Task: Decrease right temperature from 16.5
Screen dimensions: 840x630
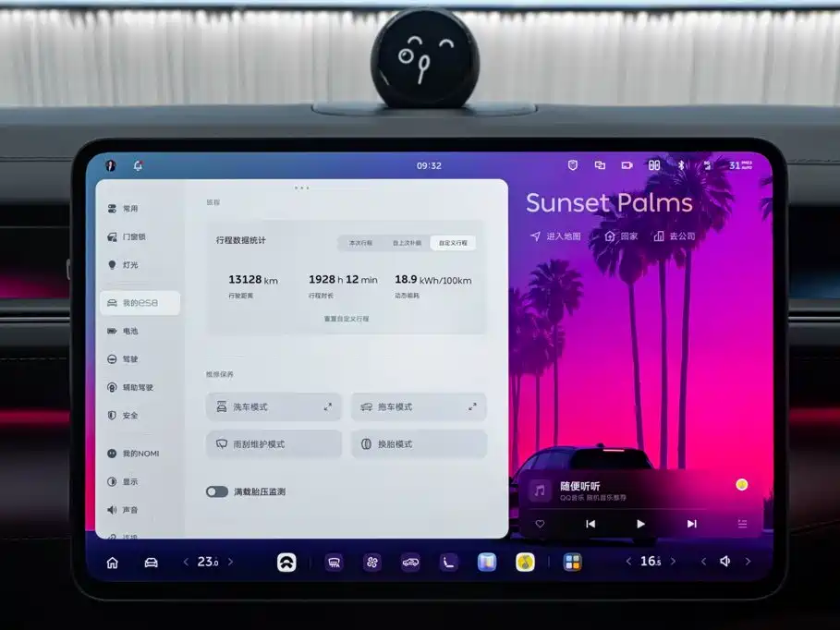Action: (x=628, y=562)
